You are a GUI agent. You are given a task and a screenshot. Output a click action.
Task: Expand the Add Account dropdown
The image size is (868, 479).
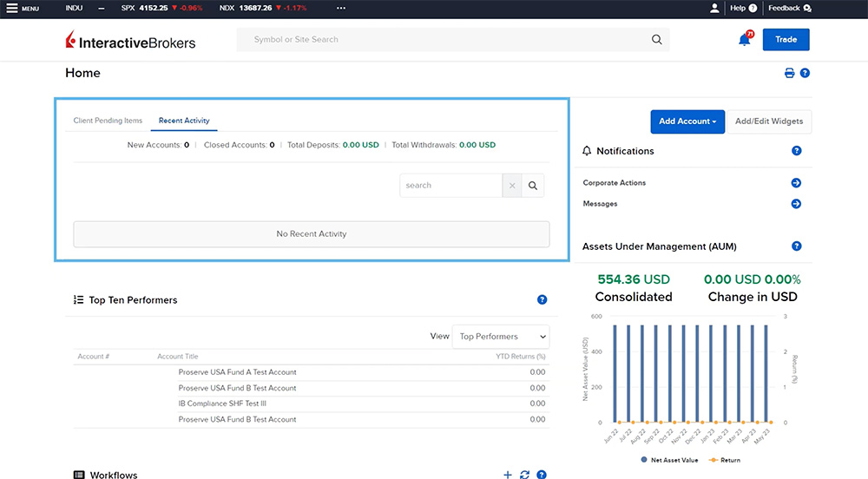click(x=687, y=121)
